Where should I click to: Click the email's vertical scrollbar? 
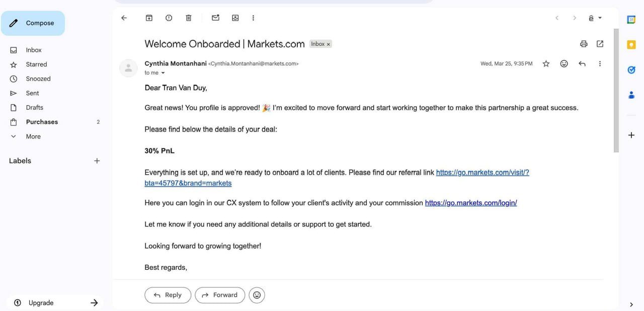click(616, 91)
